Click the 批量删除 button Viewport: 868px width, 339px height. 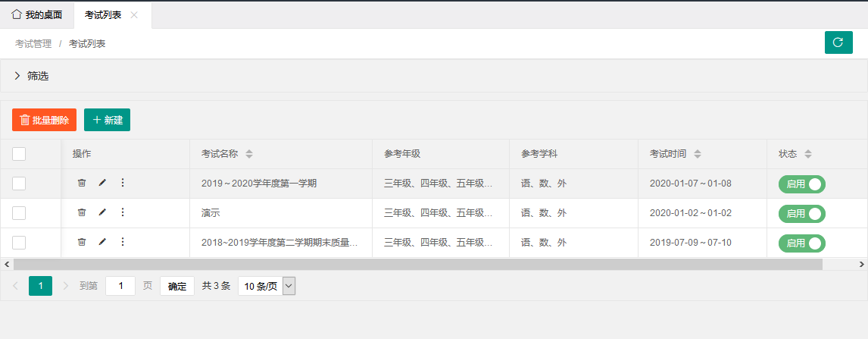coord(44,120)
